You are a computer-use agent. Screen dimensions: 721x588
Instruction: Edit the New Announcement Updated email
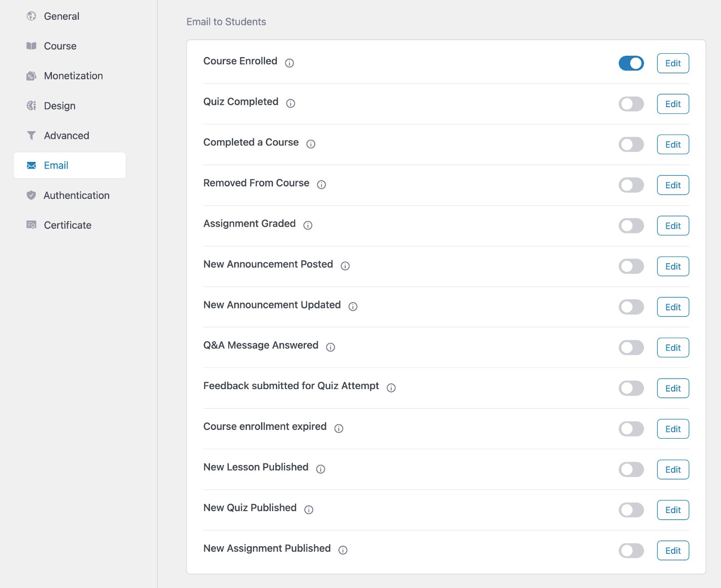[673, 306]
